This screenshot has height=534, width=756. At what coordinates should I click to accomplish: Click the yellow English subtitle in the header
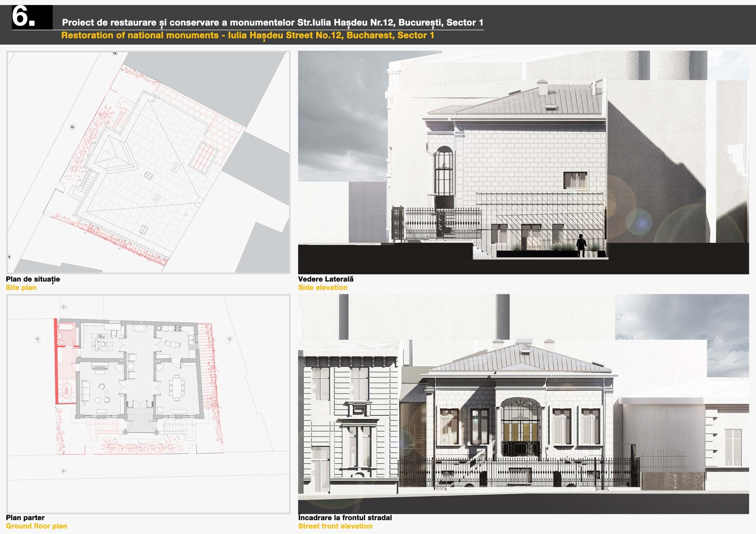pos(247,35)
